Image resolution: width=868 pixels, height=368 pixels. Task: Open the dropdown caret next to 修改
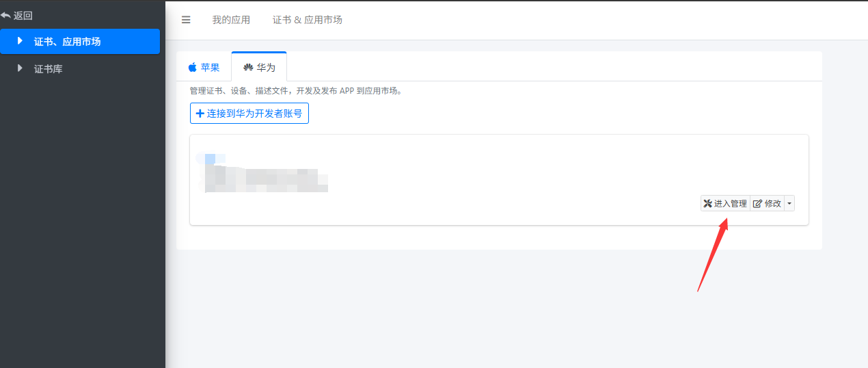click(789, 203)
